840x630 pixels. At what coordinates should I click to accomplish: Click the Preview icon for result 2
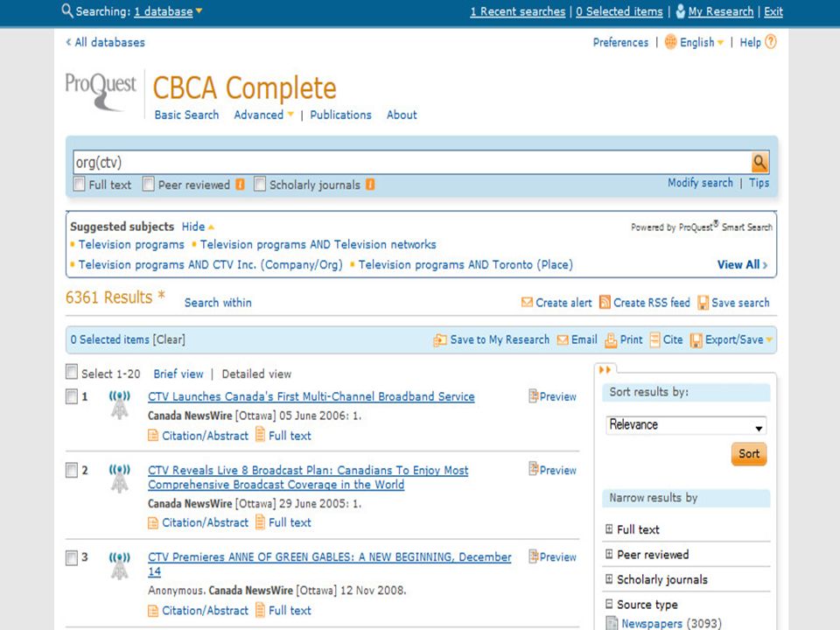(534, 469)
